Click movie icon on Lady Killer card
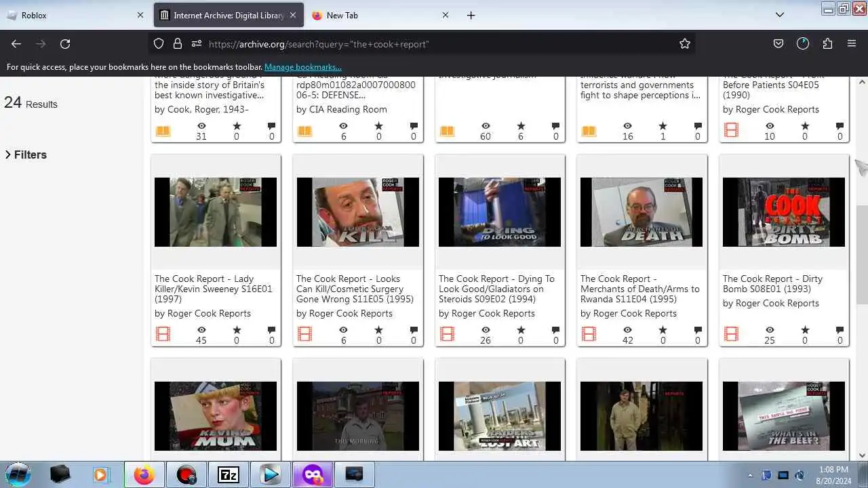Image resolution: width=868 pixels, height=488 pixels. click(x=163, y=334)
